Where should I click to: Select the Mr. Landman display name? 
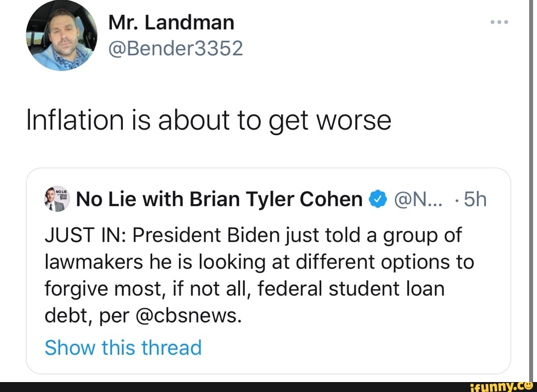(x=171, y=22)
